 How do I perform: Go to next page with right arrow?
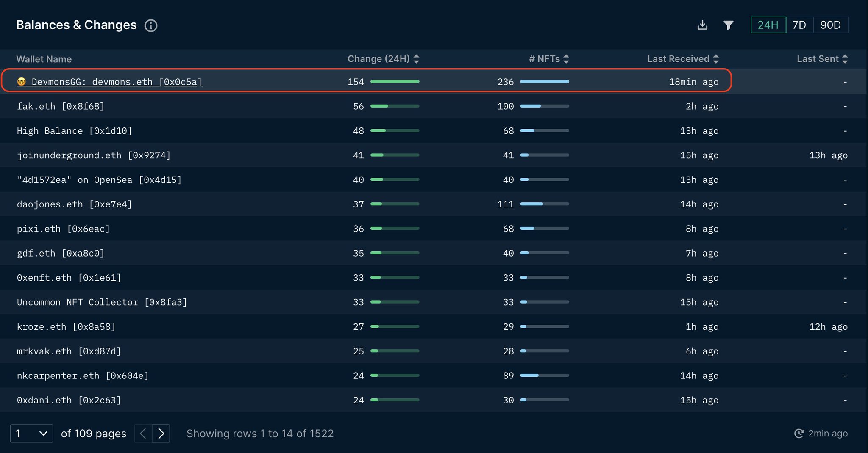[x=161, y=433]
